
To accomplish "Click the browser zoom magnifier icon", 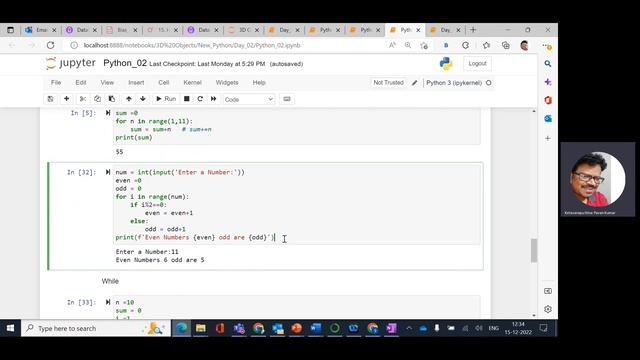I will 408,45.
